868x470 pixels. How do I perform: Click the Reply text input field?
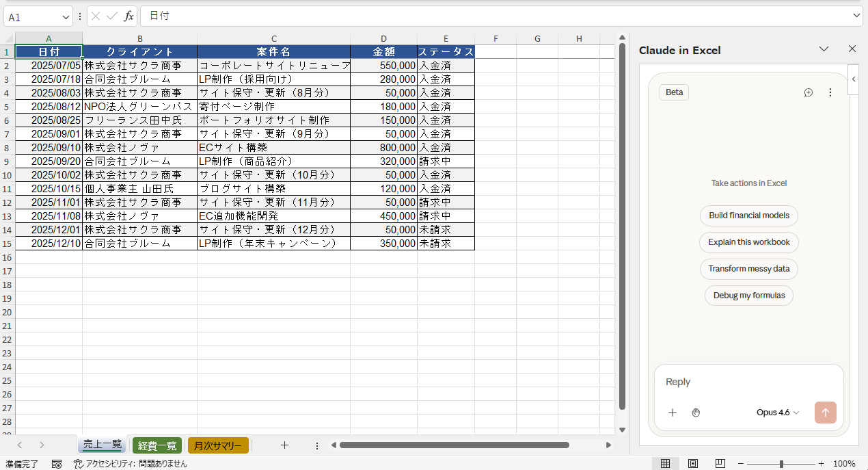[x=748, y=382]
